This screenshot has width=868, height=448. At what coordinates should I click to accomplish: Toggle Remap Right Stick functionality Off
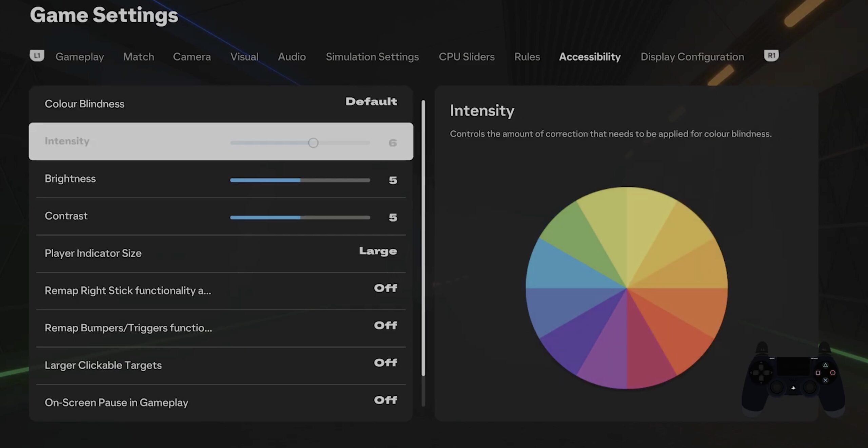pyautogui.click(x=386, y=288)
